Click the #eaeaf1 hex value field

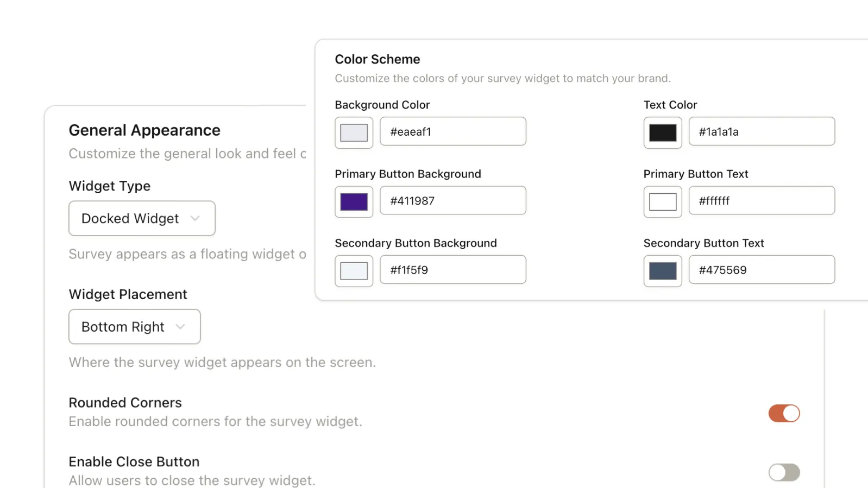pos(452,131)
